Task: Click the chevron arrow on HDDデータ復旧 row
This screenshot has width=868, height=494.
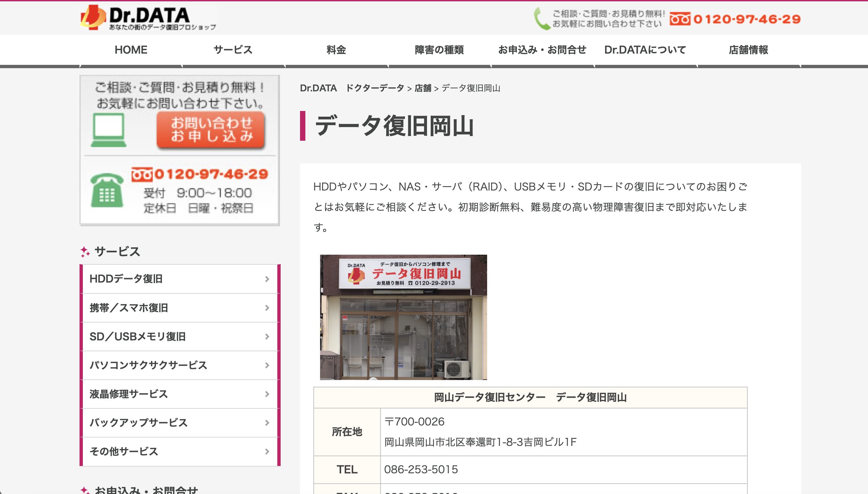Action: [x=267, y=279]
